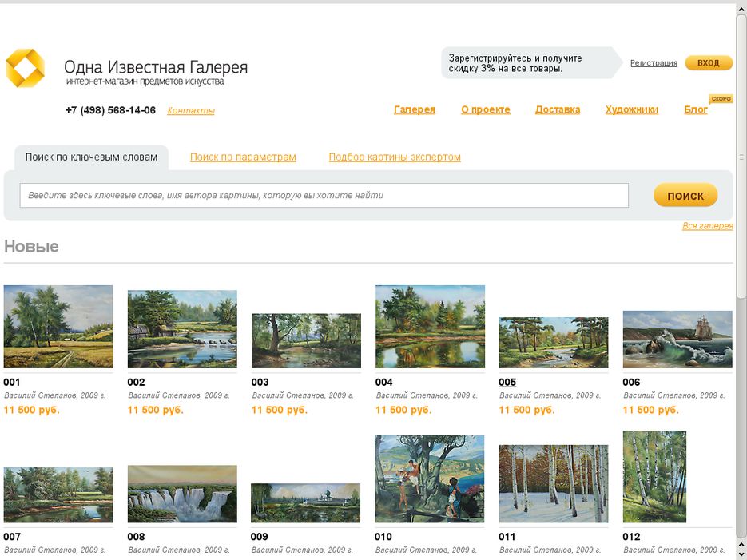
Task: Open painting 001 thumbnail
Action: (x=58, y=326)
